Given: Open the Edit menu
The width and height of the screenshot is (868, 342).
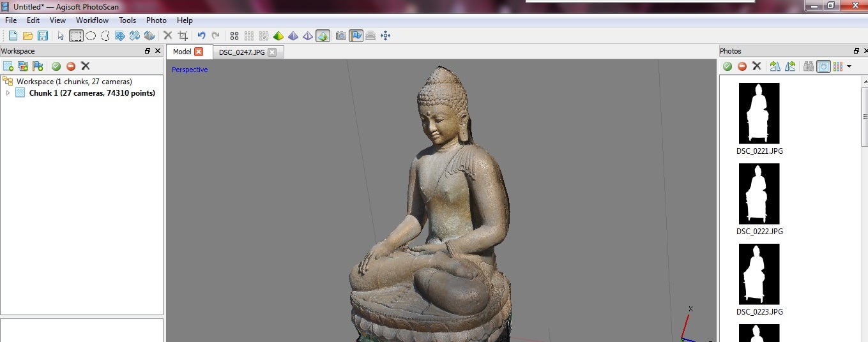Looking at the screenshot, I should pos(33,20).
